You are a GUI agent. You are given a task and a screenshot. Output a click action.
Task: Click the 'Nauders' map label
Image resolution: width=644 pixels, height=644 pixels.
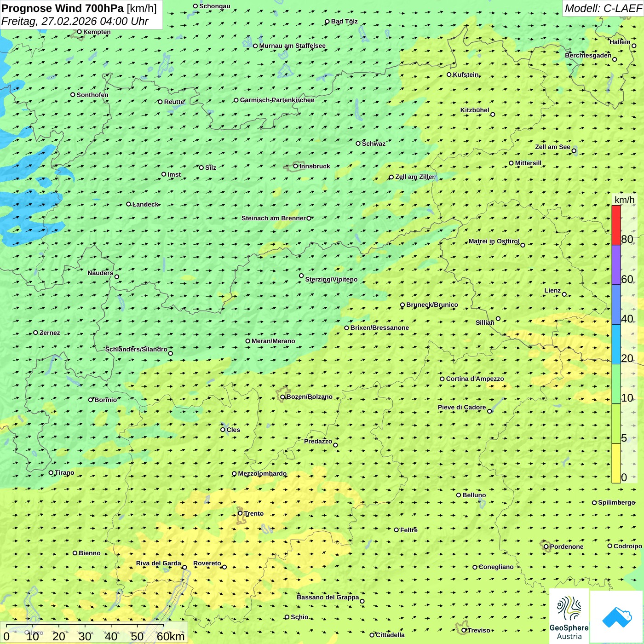(x=100, y=273)
